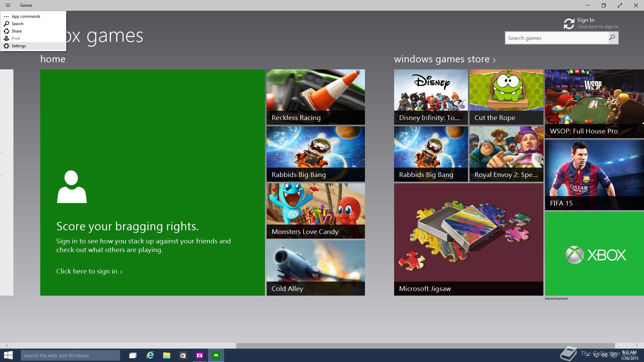644x362 pixels.
Task: Follow the 'Click here to sign in' link
Action: (89, 271)
